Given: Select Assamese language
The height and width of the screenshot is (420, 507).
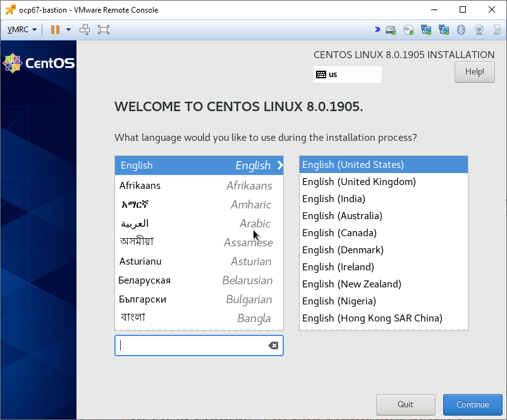Looking at the screenshot, I should pyautogui.click(x=199, y=243).
